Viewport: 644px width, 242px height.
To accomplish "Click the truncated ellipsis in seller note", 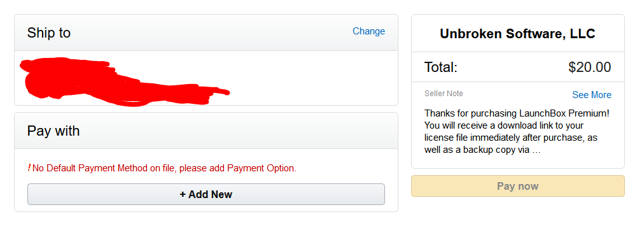I will click(536, 150).
